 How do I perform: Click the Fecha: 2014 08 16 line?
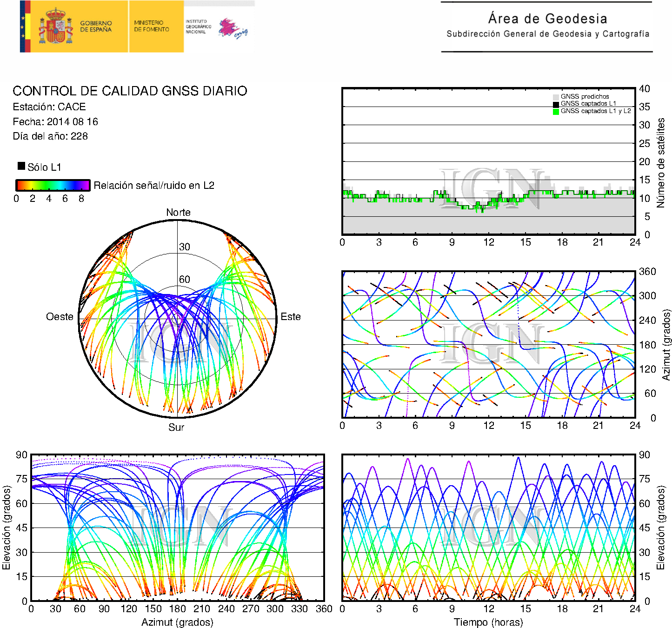click(55, 122)
